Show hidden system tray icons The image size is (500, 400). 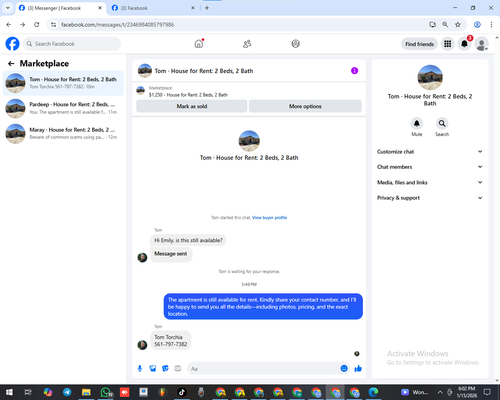(440, 392)
